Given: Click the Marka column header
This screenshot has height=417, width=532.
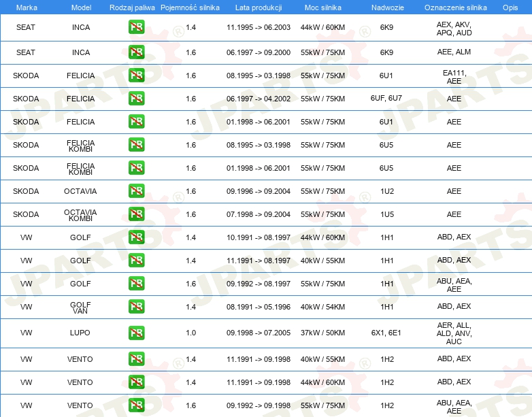Looking at the screenshot, I should 27,7.
